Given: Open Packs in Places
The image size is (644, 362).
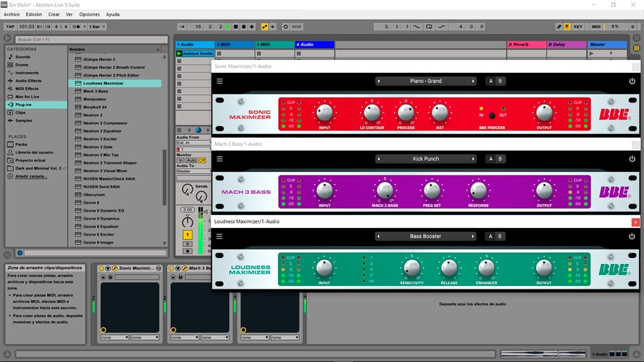Looking at the screenshot, I should coord(21,144).
